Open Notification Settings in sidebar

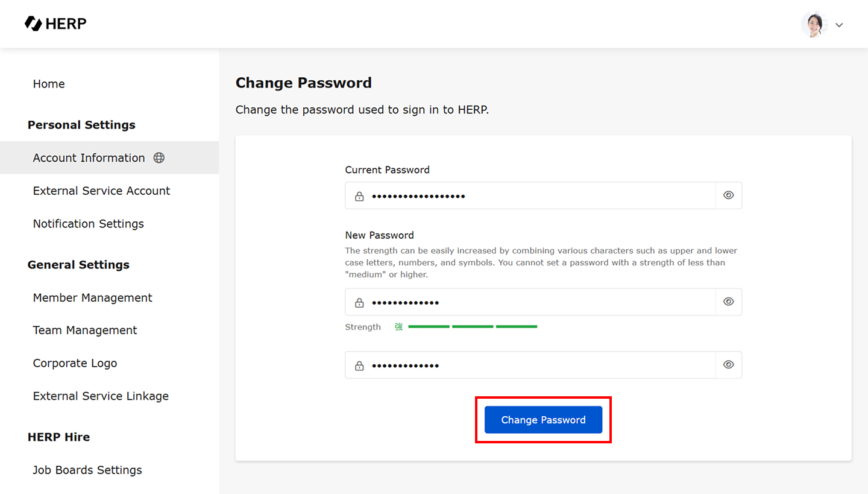(88, 224)
